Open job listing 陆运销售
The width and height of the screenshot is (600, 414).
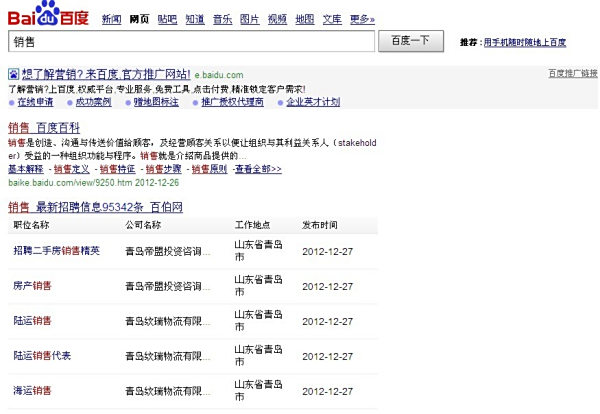(32, 321)
